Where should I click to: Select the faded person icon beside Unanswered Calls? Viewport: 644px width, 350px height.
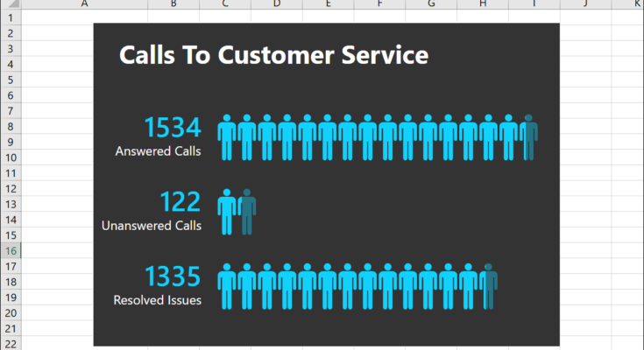click(x=247, y=212)
